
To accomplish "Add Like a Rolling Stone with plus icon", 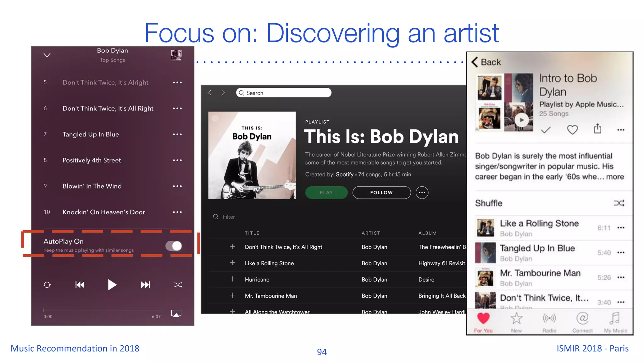I will 232,263.
